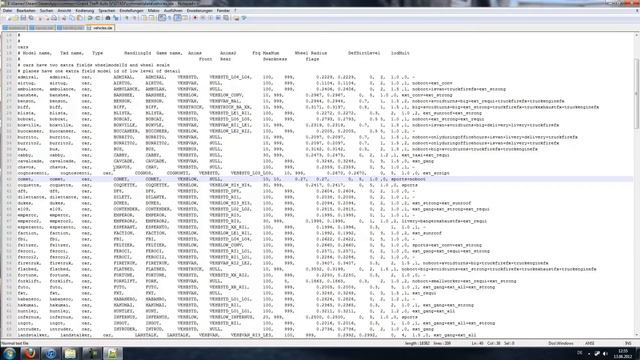Click the DE language indicator
Viewport: 640px width, 360px height.
580,353
